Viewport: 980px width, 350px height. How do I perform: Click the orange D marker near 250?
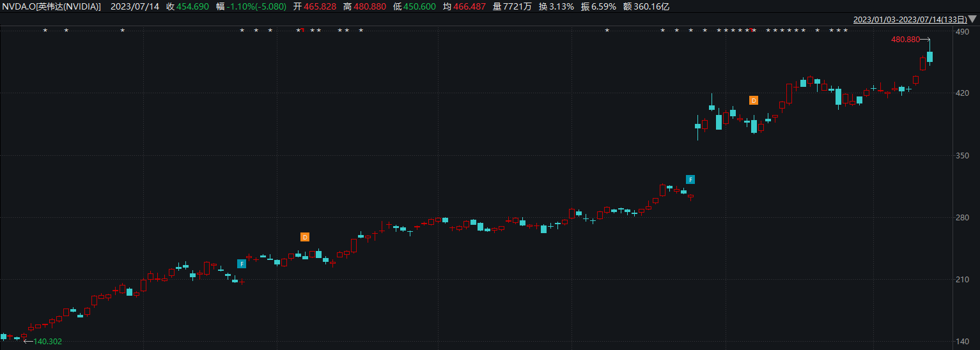tap(305, 237)
